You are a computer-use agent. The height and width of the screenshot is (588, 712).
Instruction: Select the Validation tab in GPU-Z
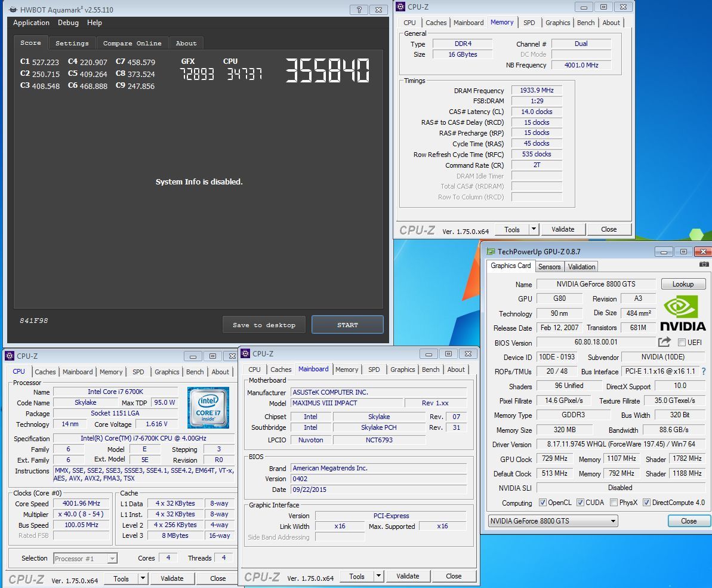581,266
